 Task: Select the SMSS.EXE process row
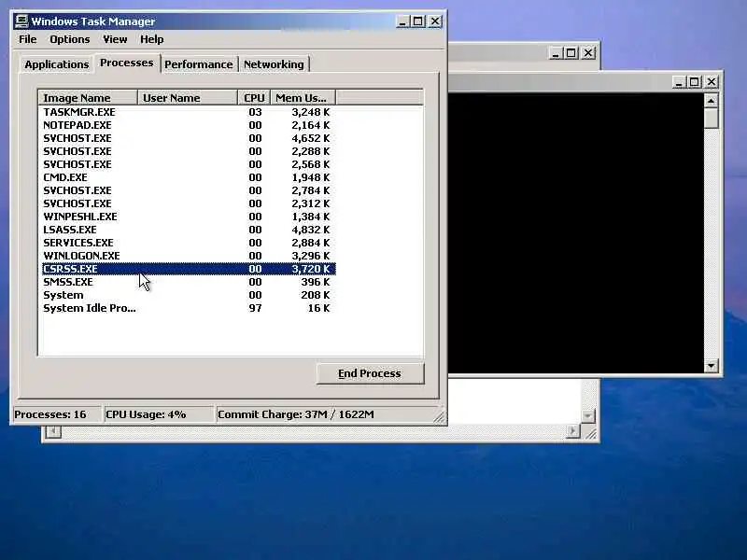189,282
